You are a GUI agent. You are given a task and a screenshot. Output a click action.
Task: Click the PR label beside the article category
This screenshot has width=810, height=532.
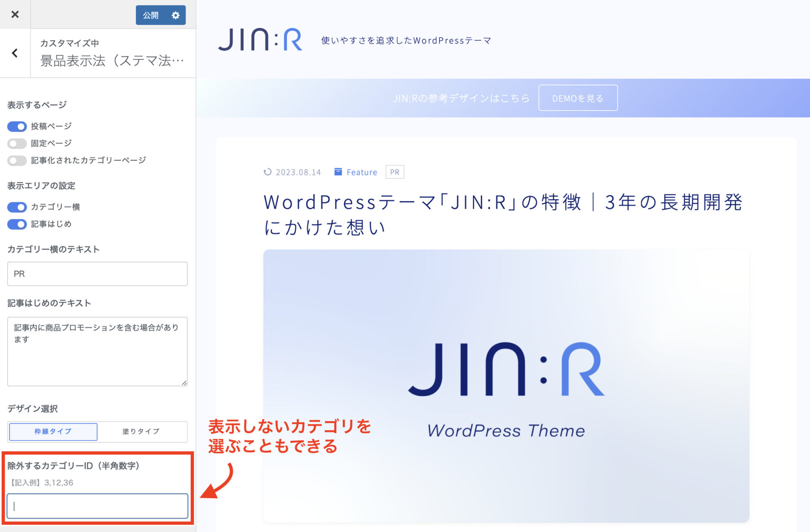[394, 172]
